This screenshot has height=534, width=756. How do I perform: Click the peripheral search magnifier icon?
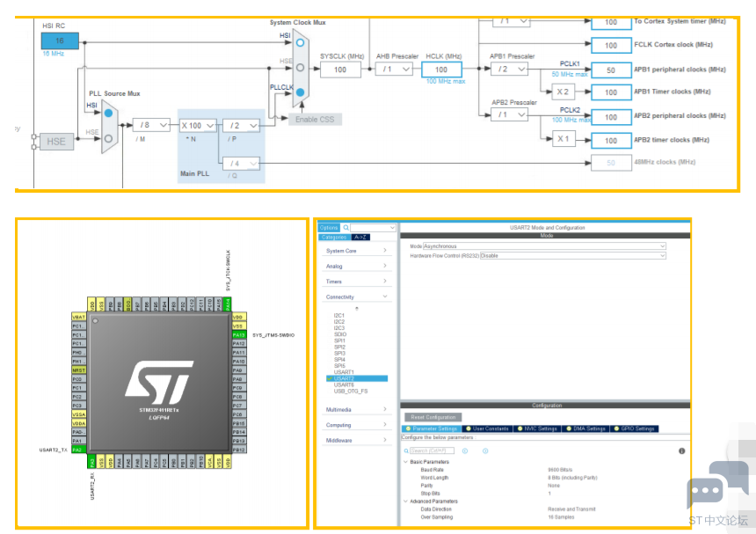tap(346, 228)
